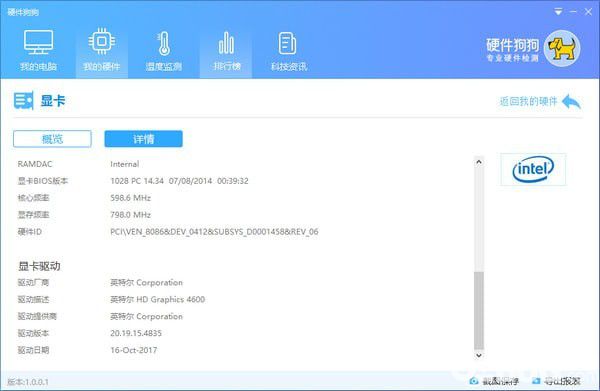This screenshot has height=391, width=600.
Task: Click the 核心频率 label
Action: click(33, 198)
